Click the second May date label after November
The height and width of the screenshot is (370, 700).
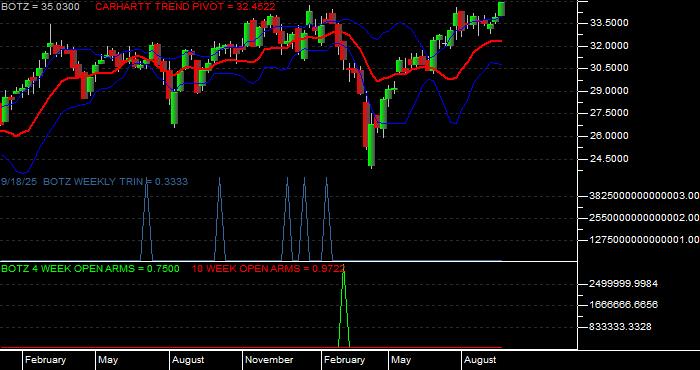point(401,360)
